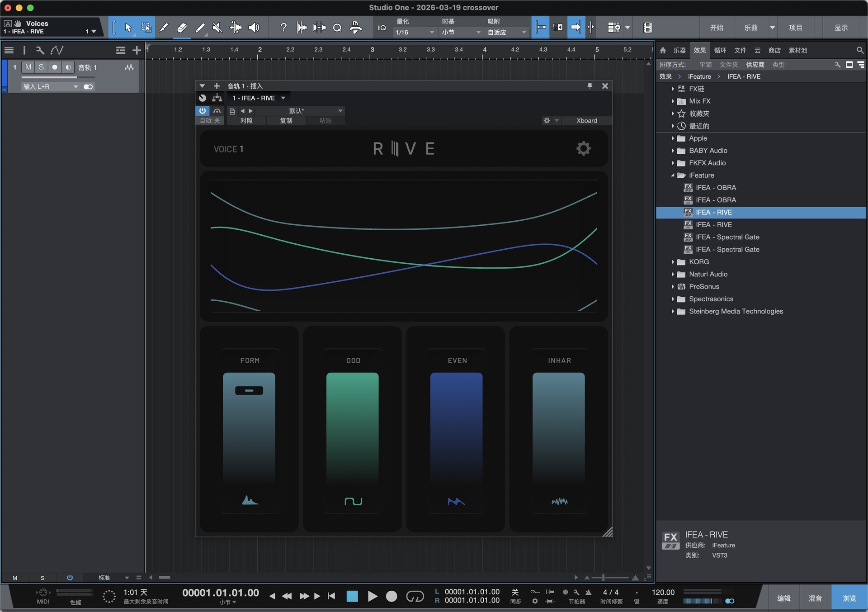This screenshot has width=868, height=612.
Task: Open the quantize 1/16 dropdown
Action: click(414, 33)
